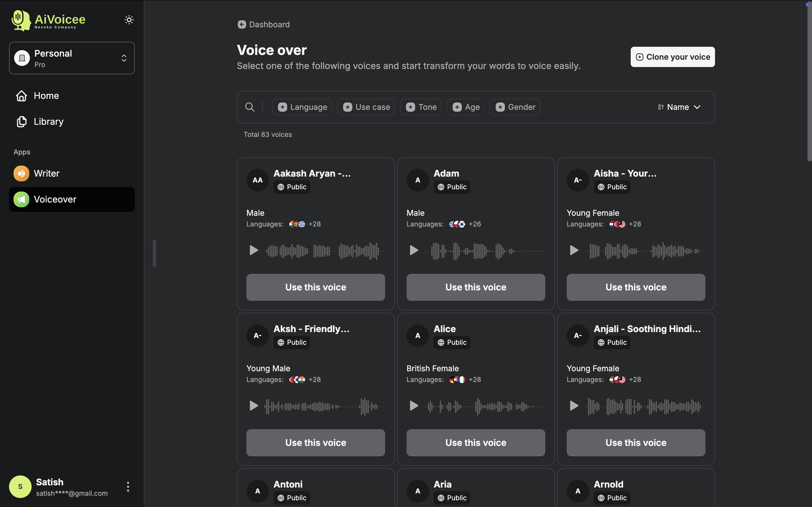812x507 pixels.
Task: Click the Writer app icon in the sidebar
Action: tap(21, 173)
